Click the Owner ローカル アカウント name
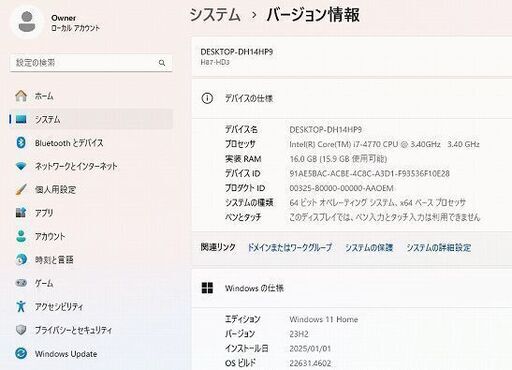 tap(75, 23)
